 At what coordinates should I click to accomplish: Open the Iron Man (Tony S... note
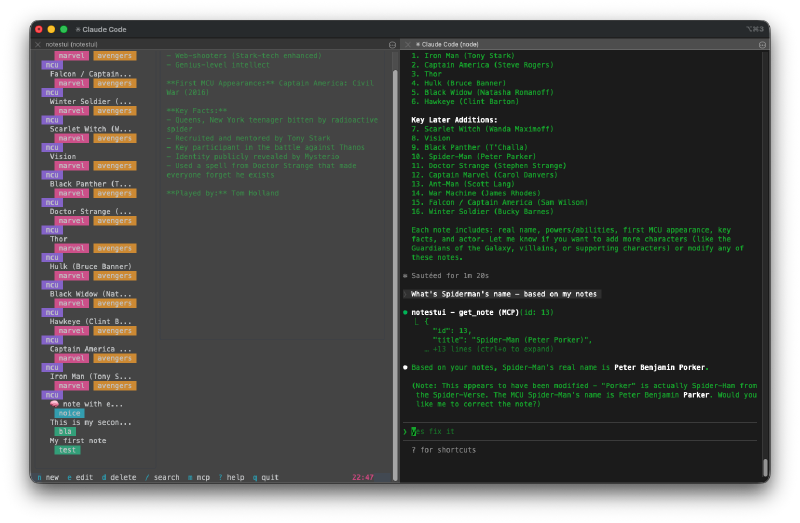pos(90,377)
